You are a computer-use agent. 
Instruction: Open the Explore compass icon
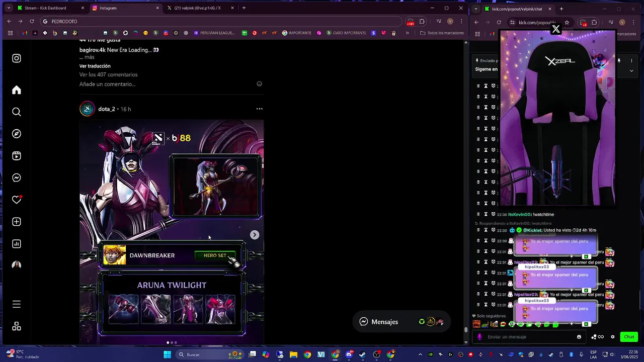coord(17,134)
